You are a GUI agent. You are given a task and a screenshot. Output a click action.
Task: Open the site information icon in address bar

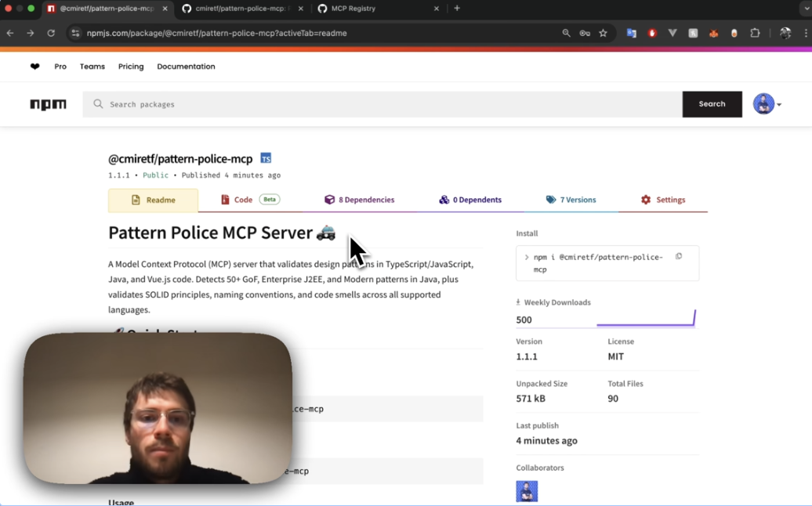pyautogui.click(x=75, y=33)
